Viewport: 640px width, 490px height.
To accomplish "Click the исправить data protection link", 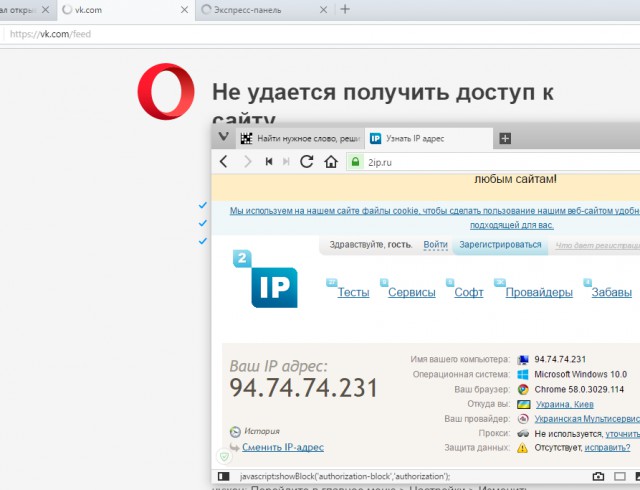I will 607,448.
